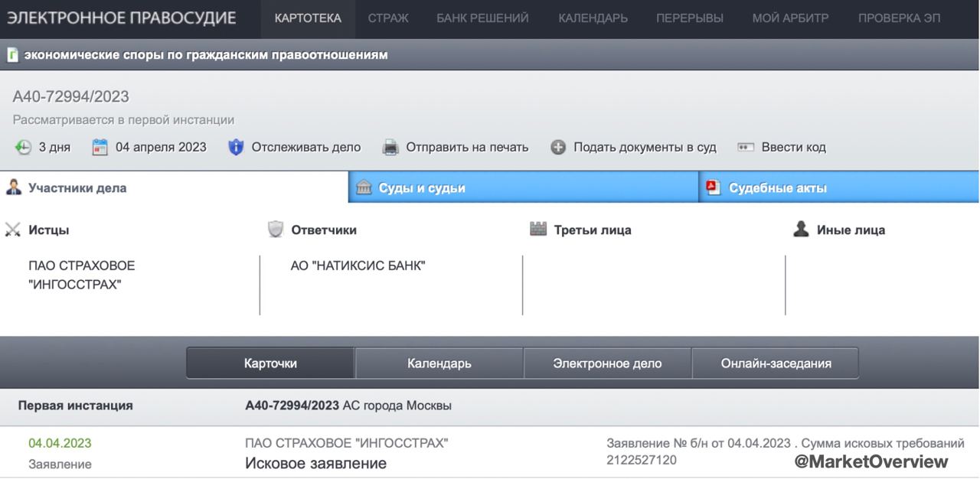Click the plus icon for Подать документы в суд
This screenshot has width=980, height=479.
(558, 148)
